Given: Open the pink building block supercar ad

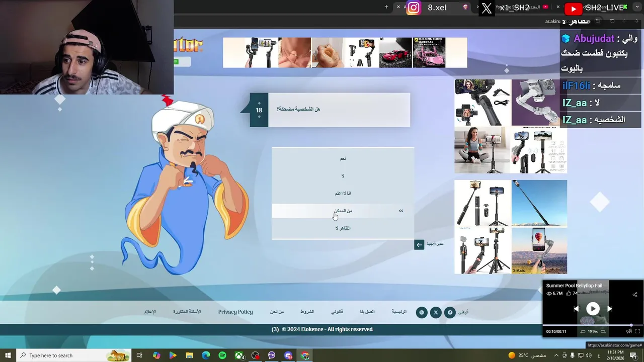Looking at the screenshot, I should (x=429, y=52).
